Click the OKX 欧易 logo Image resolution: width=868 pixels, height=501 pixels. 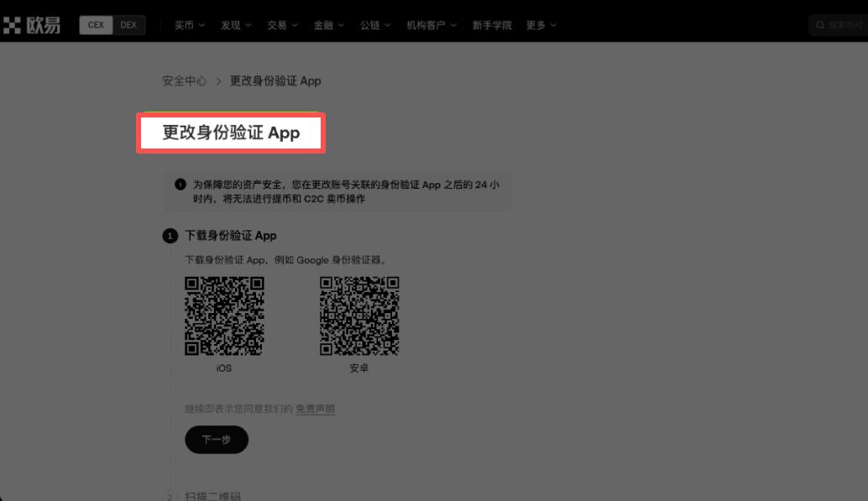[32, 25]
